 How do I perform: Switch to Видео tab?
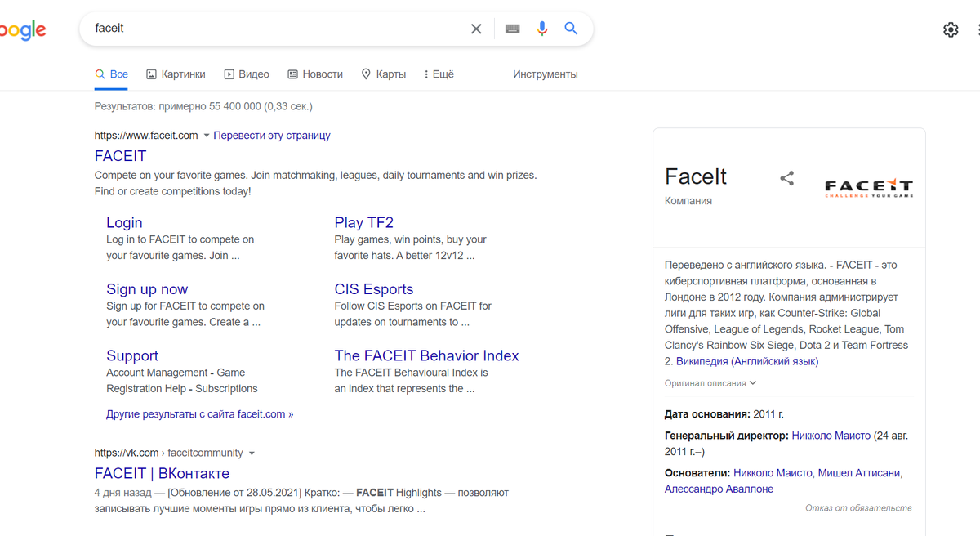click(247, 74)
